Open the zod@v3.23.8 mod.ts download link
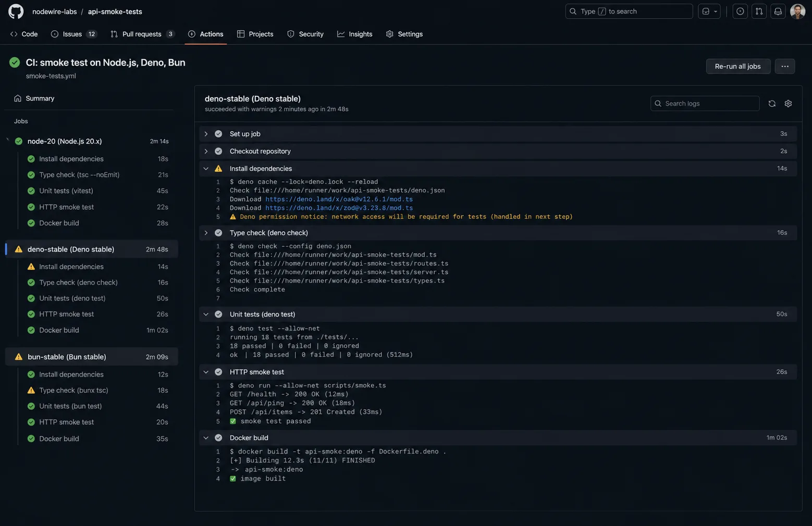812x526 pixels. tap(339, 208)
